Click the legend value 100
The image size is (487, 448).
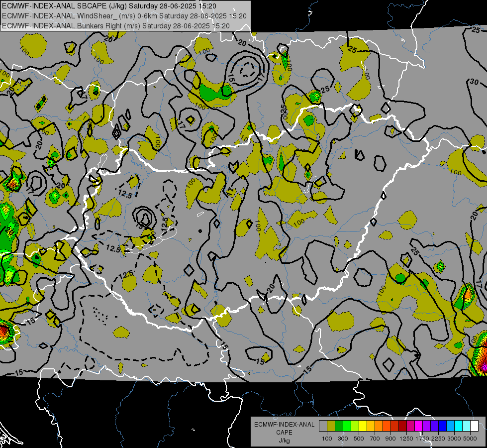[327, 439]
